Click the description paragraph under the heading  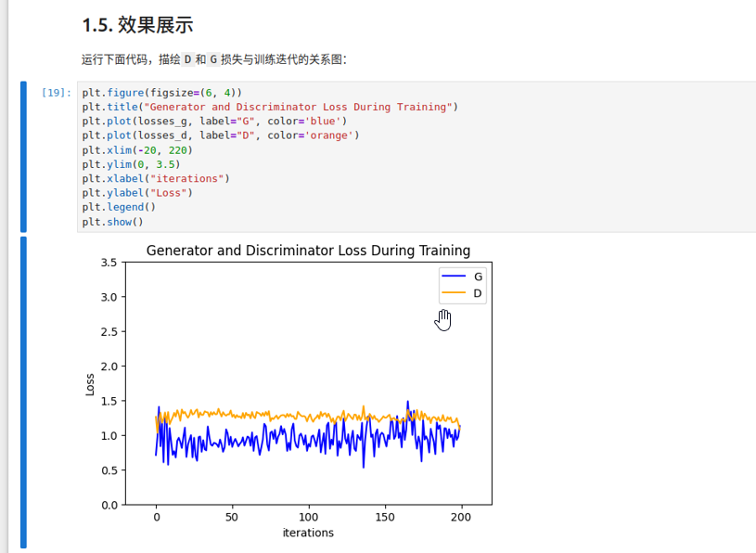pos(213,59)
